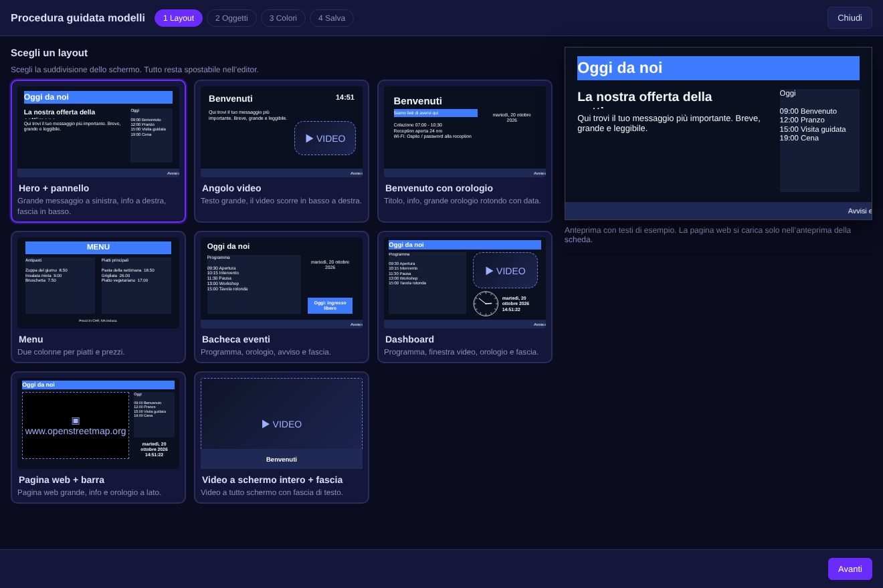
Task: Go to step 1 Layout
Action: click(179, 18)
